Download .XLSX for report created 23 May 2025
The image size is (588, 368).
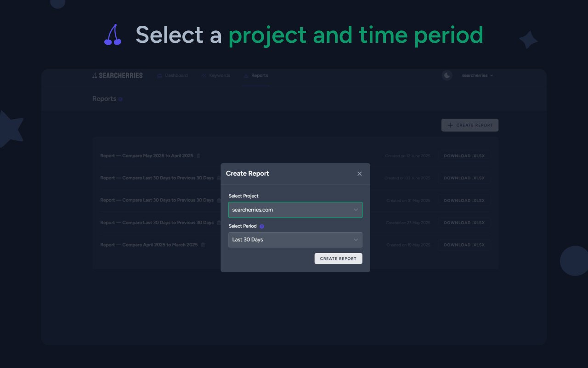pyautogui.click(x=464, y=223)
